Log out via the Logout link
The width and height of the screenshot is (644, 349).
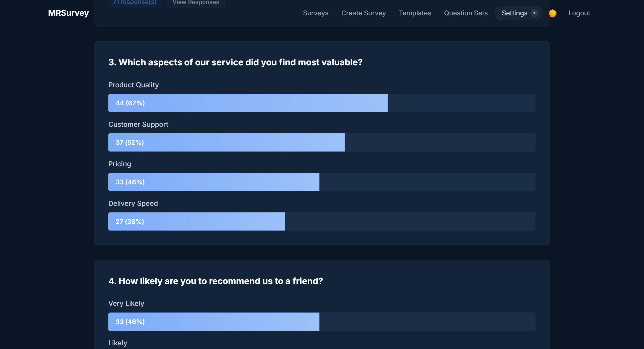[x=579, y=13]
